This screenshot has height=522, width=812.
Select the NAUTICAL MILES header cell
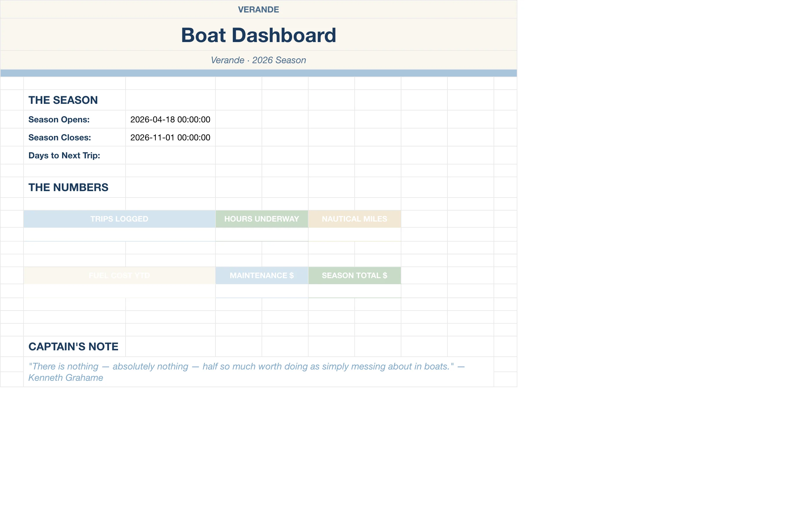point(354,219)
